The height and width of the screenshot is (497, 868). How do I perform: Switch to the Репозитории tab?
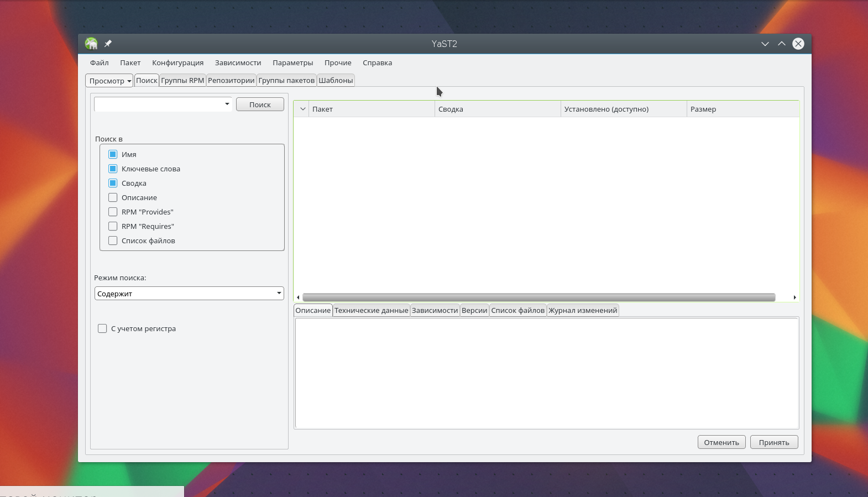pyautogui.click(x=231, y=81)
